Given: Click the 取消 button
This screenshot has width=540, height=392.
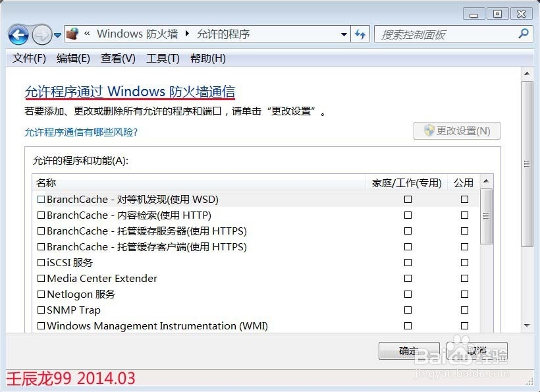Looking at the screenshot, I should click(477, 350).
